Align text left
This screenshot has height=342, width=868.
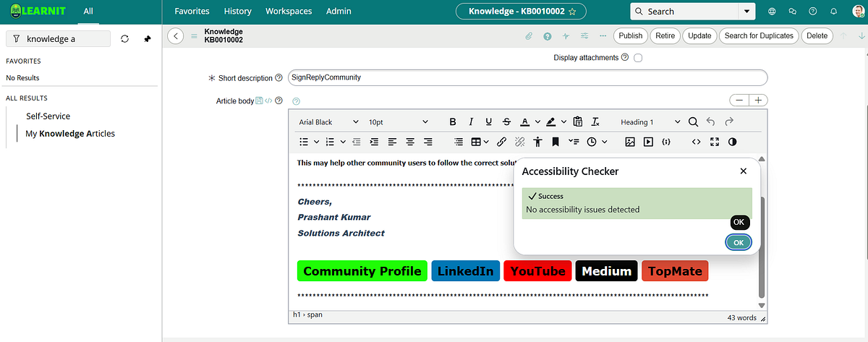click(392, 142)
